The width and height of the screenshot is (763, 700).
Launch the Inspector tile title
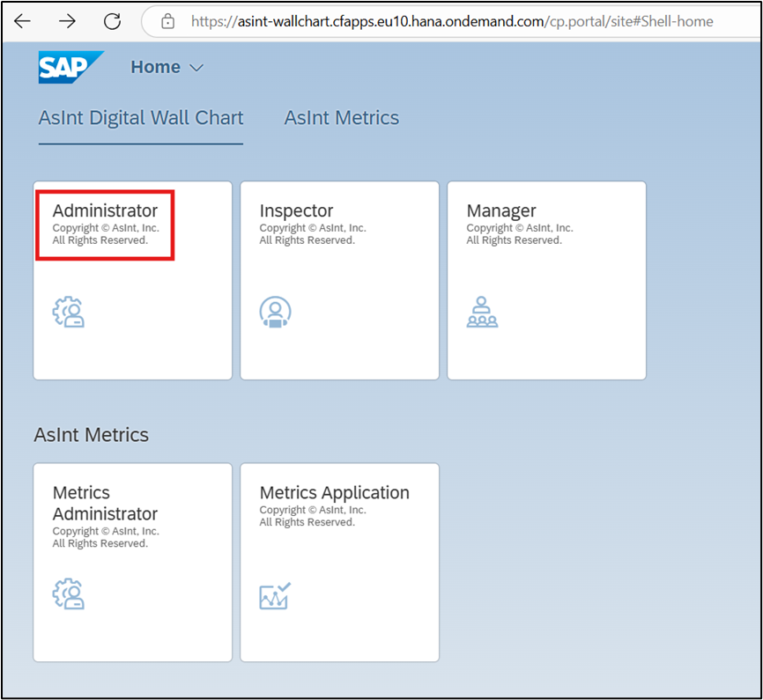[x=296, y=210]
